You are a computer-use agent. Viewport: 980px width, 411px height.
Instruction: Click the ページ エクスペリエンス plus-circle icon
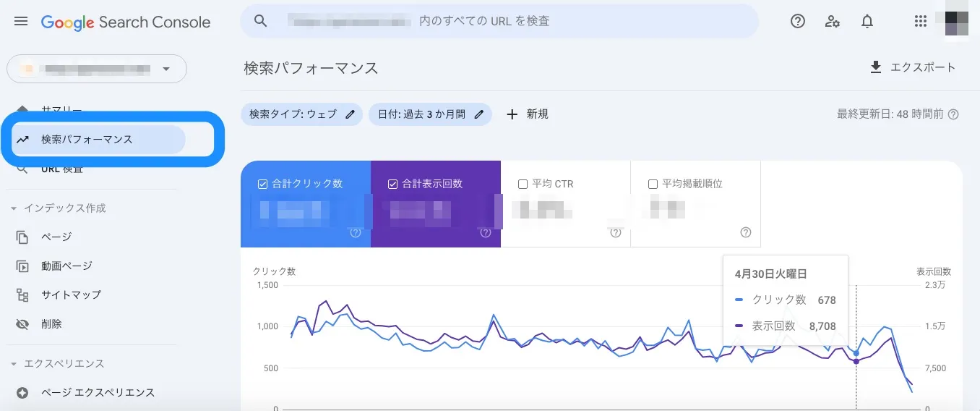pyautogui.click(x=22, y=393)
